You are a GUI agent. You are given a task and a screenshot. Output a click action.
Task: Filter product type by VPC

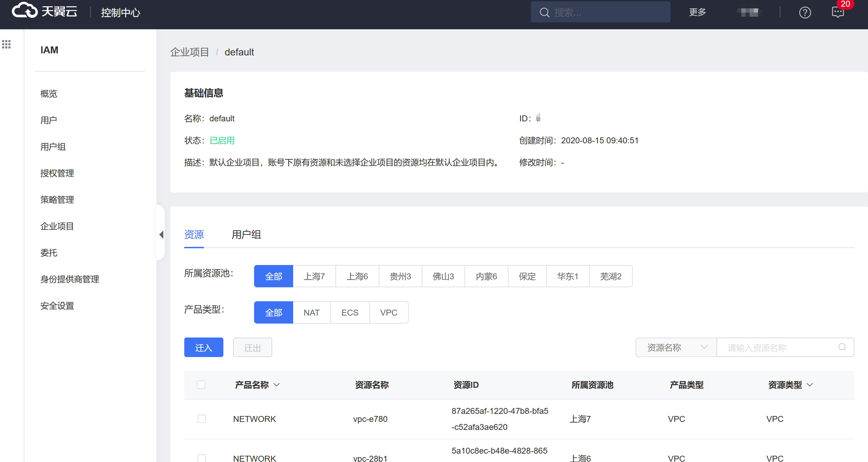click(389, 312)
